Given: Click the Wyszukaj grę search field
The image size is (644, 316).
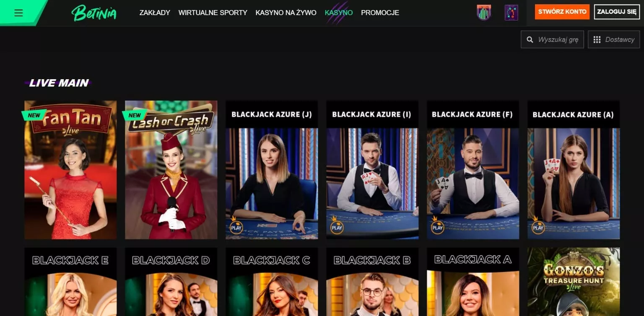Looking at the screenshot, I should pos(552,39).
